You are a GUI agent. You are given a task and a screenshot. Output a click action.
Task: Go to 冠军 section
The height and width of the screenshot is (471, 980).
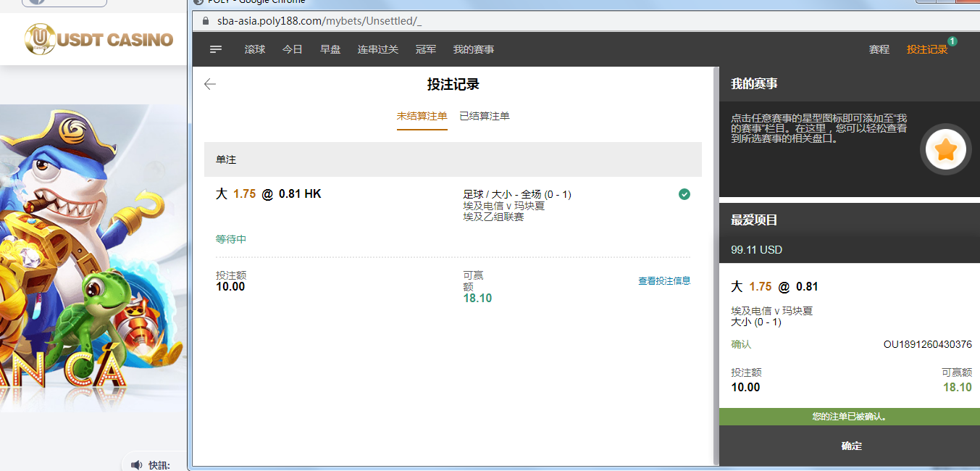tap(426, 49)
